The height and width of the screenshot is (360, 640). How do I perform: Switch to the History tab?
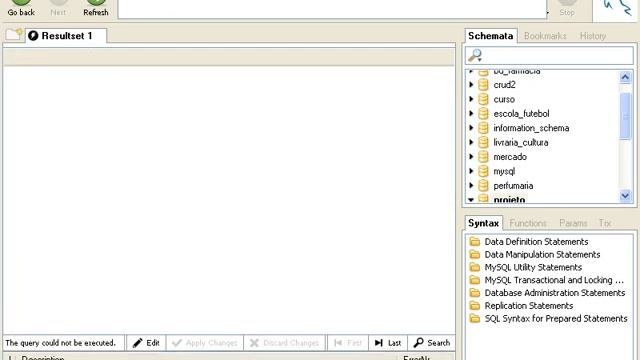[593, 36]
